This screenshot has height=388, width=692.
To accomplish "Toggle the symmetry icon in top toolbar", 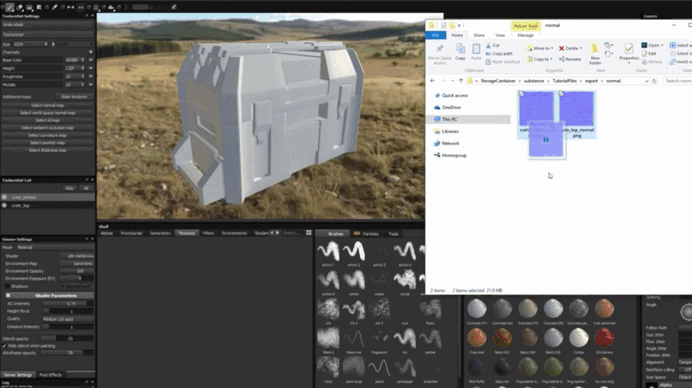I will pyautogui.click(x=71, y=7).
